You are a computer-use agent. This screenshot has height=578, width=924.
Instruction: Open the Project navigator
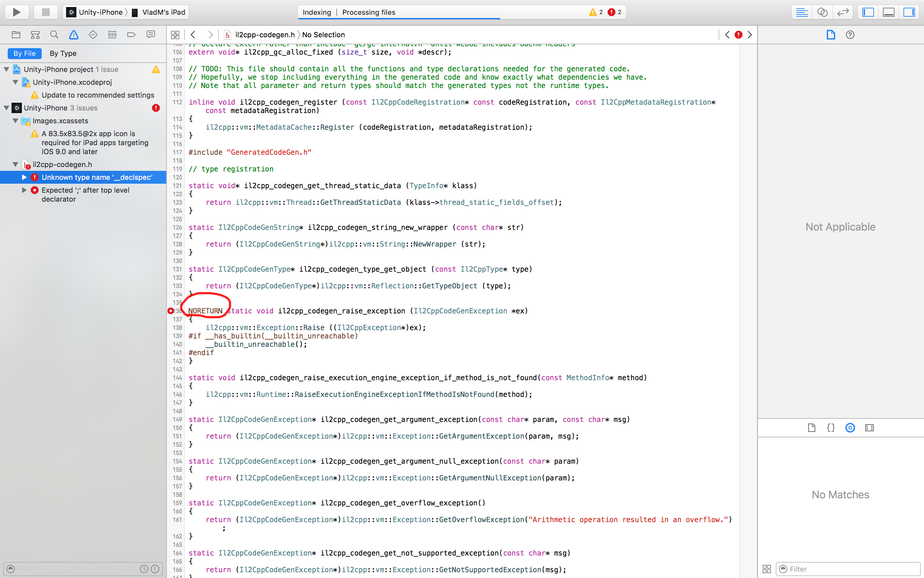[16, 35]
